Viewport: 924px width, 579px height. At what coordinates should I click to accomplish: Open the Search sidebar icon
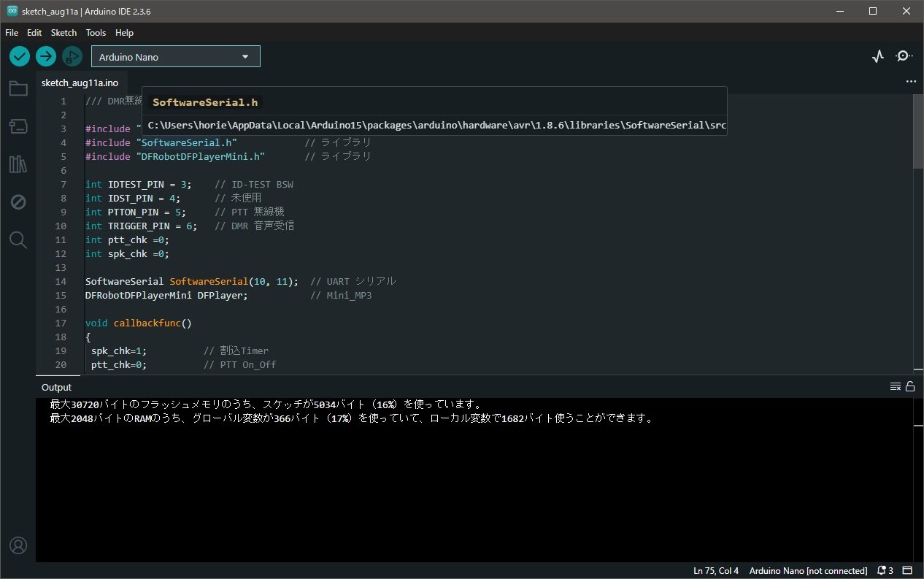(18, 240)
